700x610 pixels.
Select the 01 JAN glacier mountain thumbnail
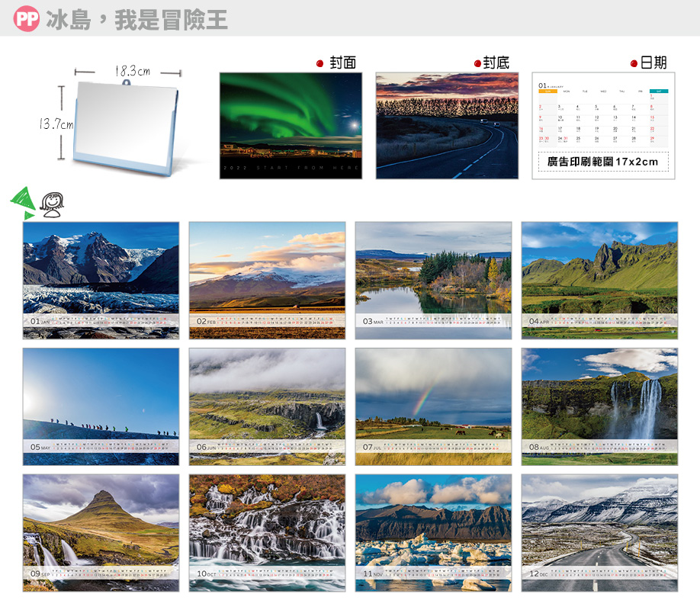(101, 280)
